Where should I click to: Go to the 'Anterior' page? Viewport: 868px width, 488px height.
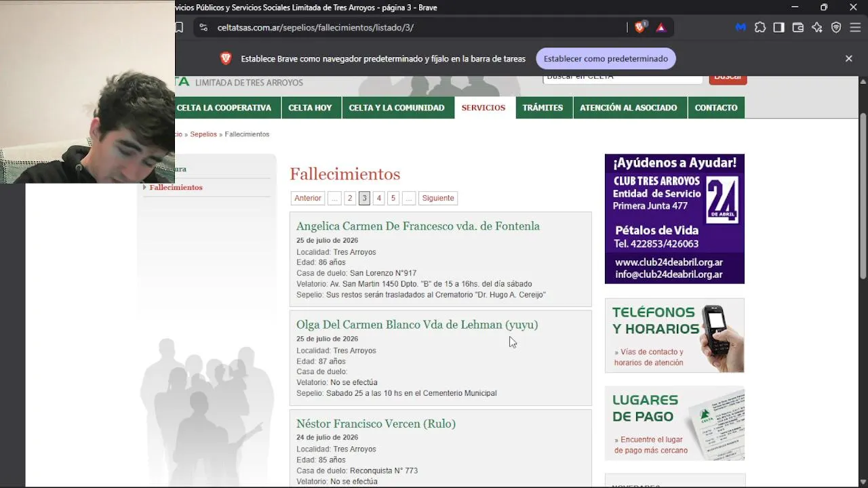[308, 198]
